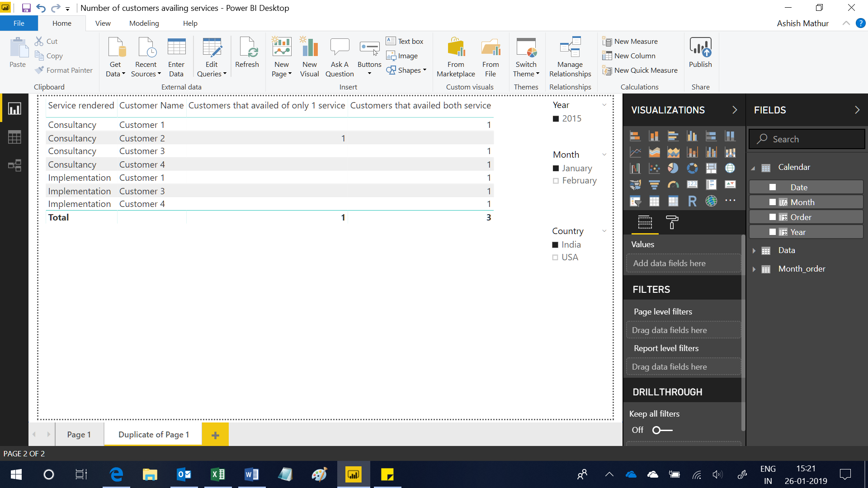
Task: Search in the Fields pane
Action: coord(807,139)
